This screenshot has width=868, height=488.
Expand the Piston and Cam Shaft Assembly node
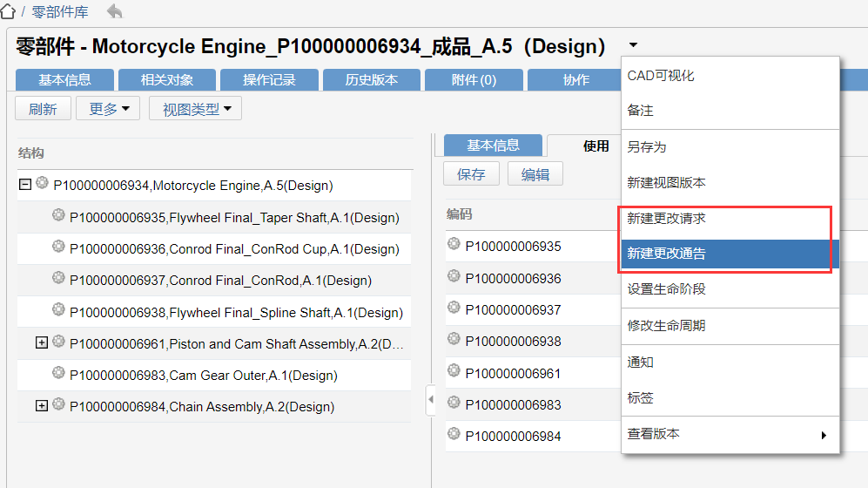[42, 342]
